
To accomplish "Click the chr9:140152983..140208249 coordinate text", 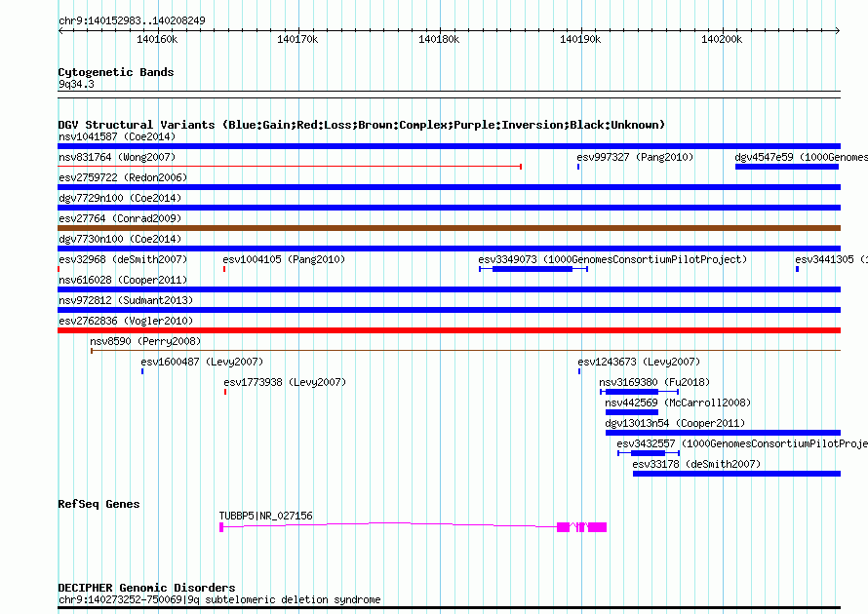I will [132, 20].
